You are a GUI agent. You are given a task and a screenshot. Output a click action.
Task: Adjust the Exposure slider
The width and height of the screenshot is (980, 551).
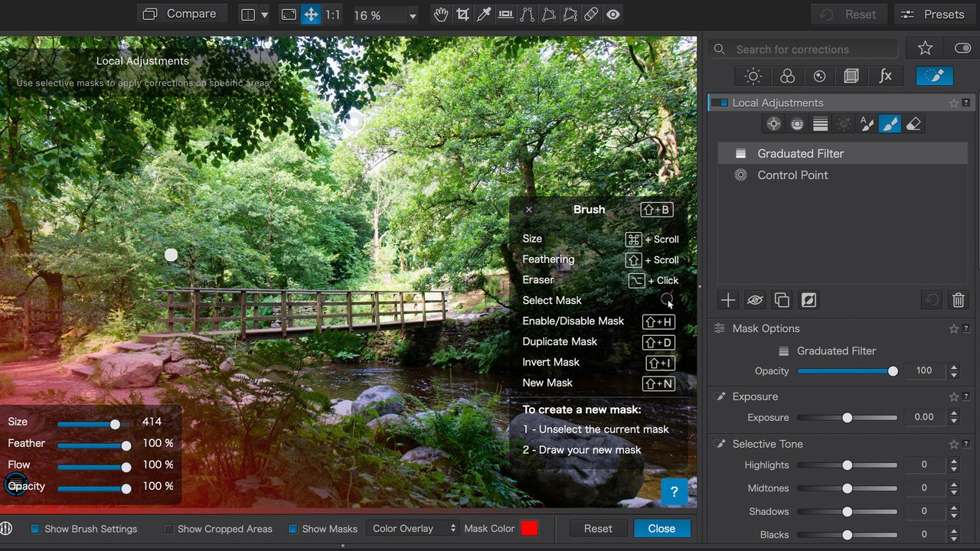click(x=847, y=418)
